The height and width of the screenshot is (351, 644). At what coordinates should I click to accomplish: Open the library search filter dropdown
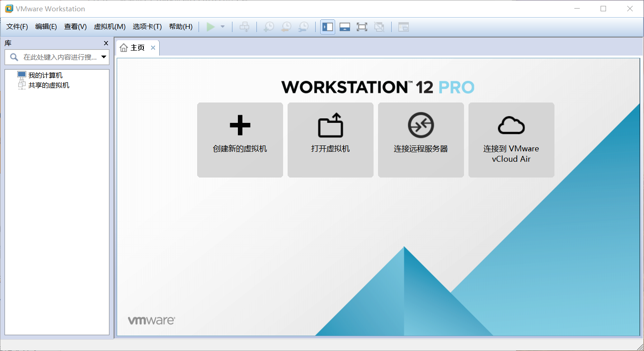(x=104, y=57)
